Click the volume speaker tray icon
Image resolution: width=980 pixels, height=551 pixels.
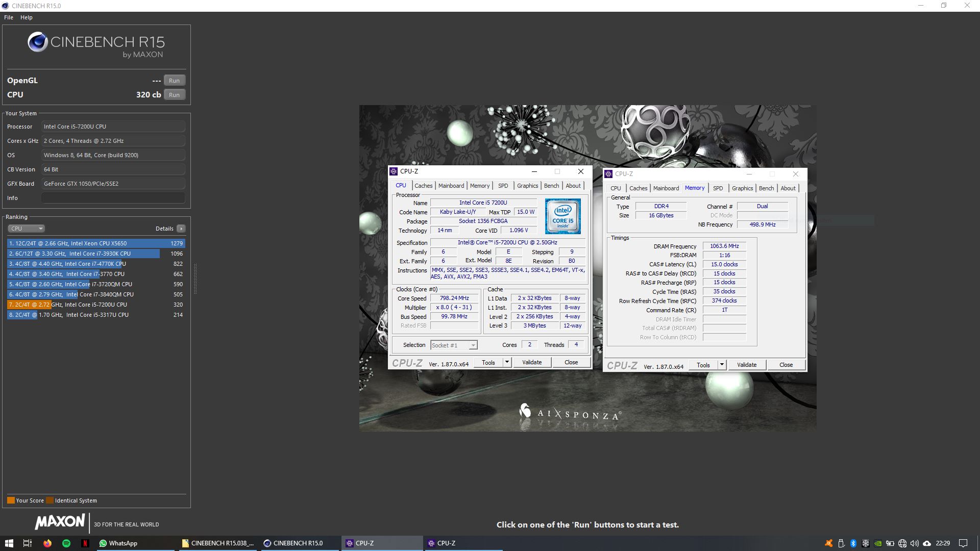pos(915,543)
